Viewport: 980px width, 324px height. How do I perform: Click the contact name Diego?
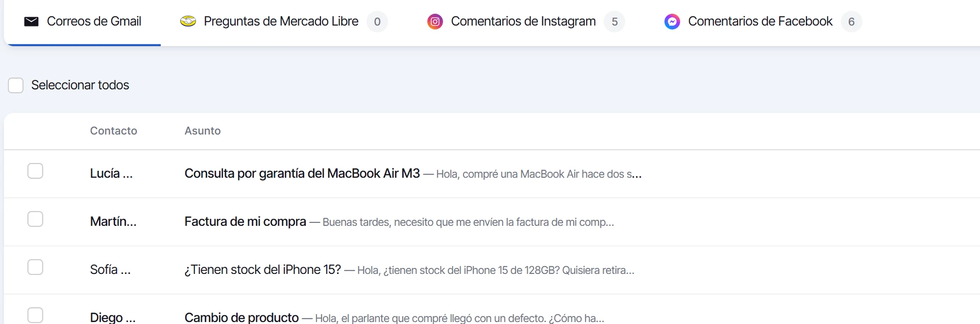tap(113, 317)
